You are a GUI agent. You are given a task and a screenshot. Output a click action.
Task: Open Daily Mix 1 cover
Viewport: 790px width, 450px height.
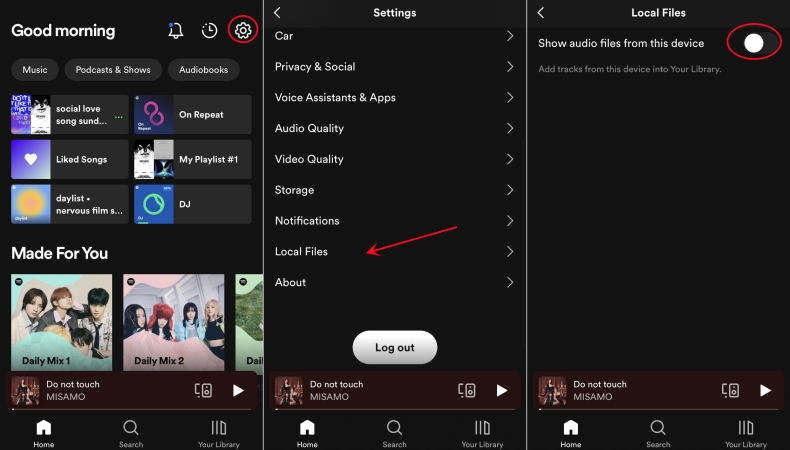click(x=61, y=323)
